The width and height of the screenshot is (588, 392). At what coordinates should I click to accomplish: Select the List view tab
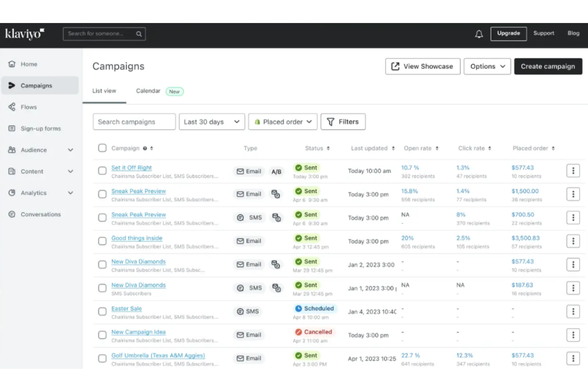coord(104,91)
